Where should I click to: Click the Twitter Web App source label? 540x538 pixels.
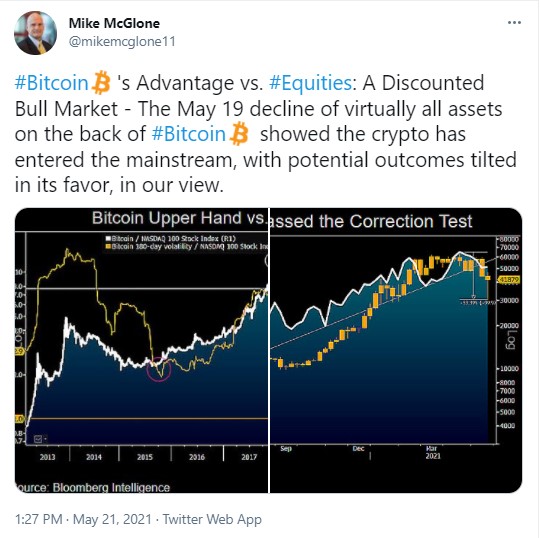point(212,519)
